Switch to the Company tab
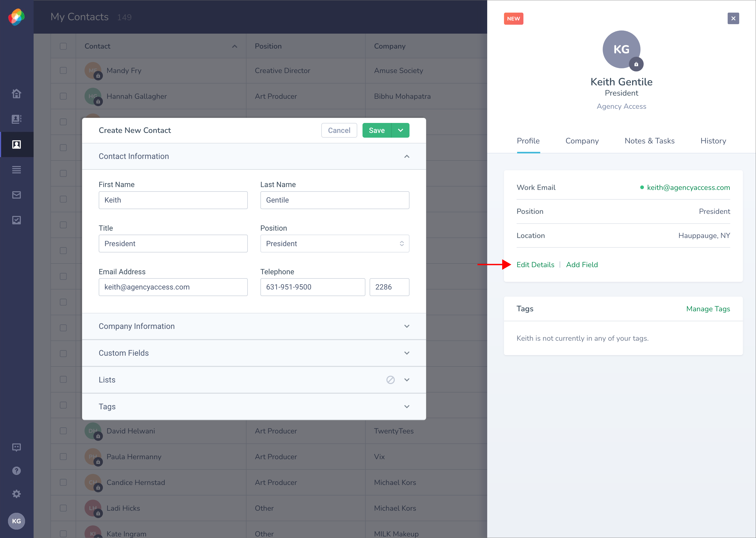This screenshot has height=538, width=756. tap(582, 141)
